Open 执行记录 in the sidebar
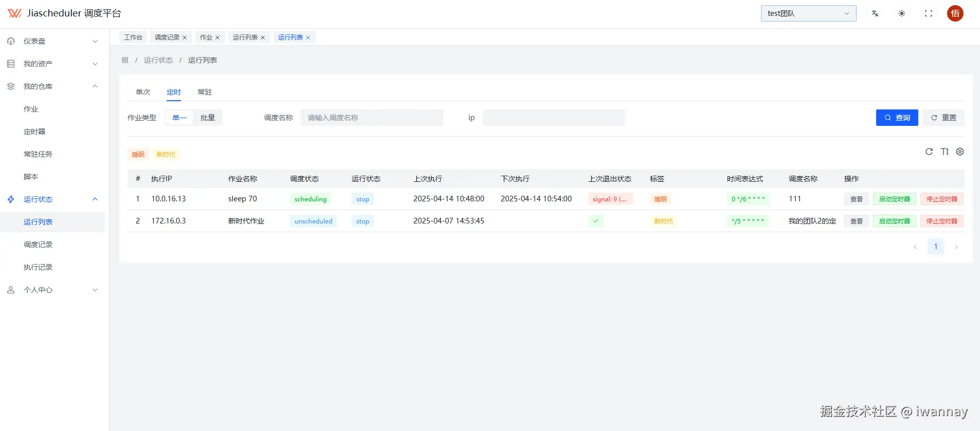 point(38,267)
